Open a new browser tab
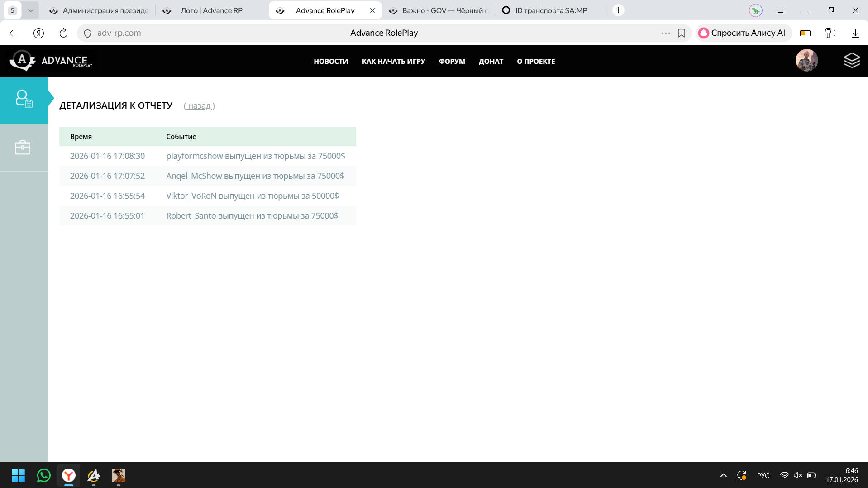 coord(618,10)
